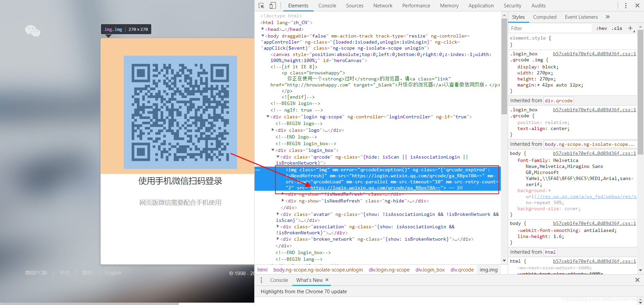Switch drawer to the Console tab
This screenshot has width=644, height=305.
point(279,280)
